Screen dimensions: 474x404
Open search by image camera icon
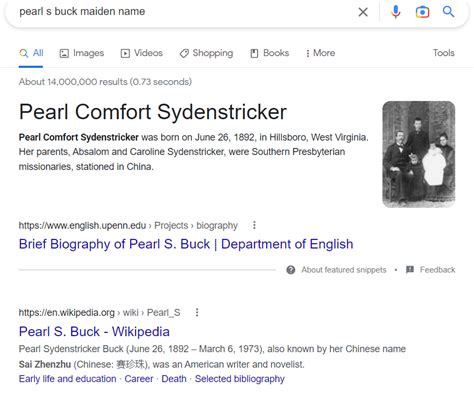pos(422,12)
